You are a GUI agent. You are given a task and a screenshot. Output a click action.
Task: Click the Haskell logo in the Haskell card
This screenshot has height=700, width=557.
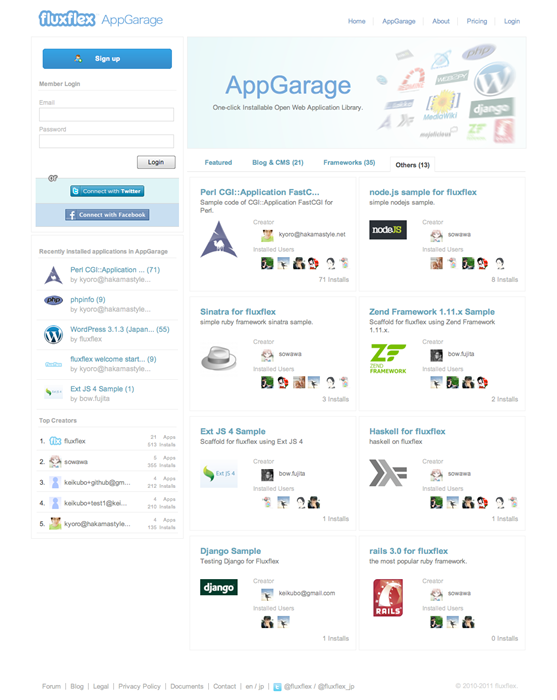[x=388, y=472]
